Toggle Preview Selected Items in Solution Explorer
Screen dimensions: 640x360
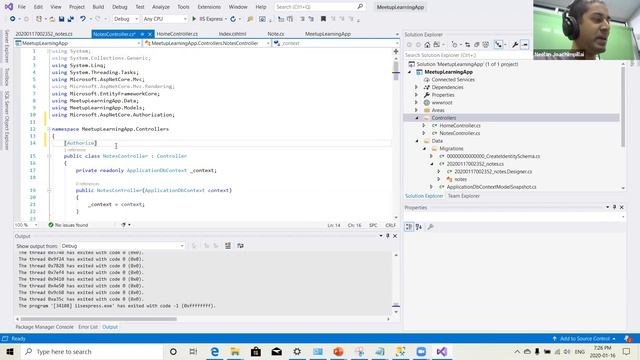(x=525, y=44)
